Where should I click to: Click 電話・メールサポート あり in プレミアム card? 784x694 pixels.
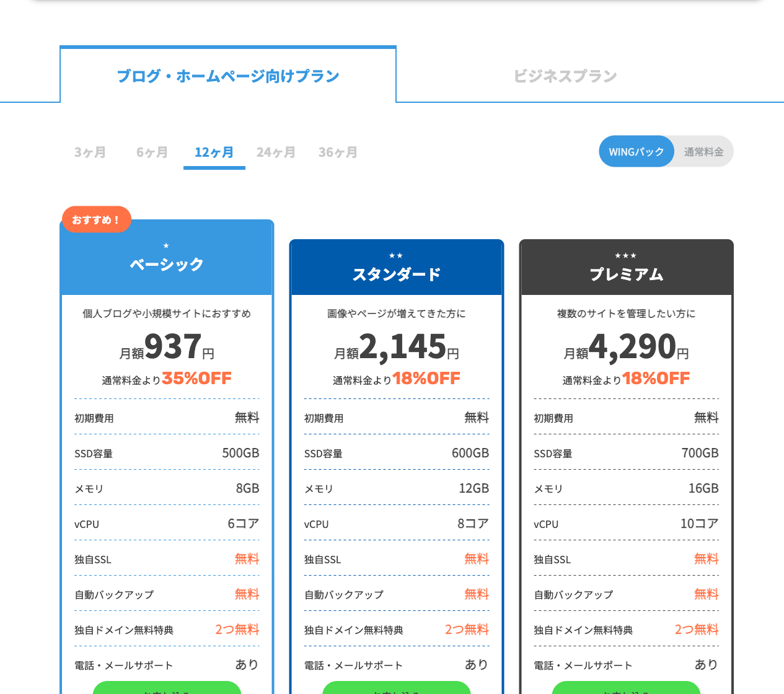pyautogui.click(x=627, y=665)
